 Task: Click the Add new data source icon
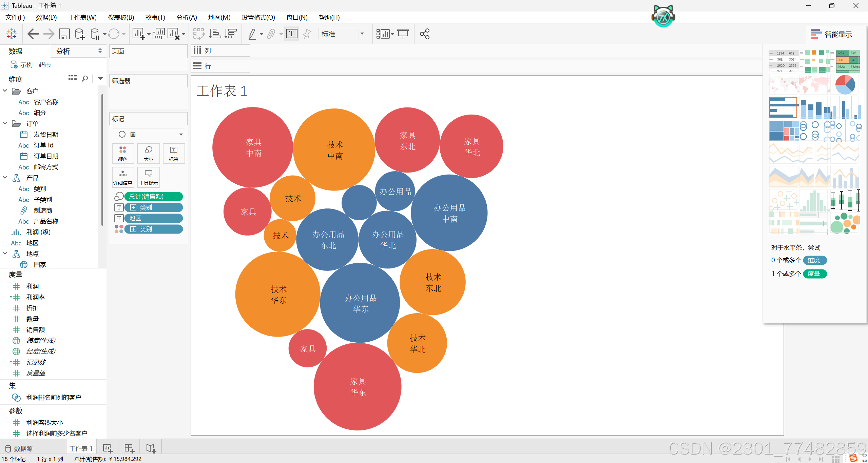(80, 34)
